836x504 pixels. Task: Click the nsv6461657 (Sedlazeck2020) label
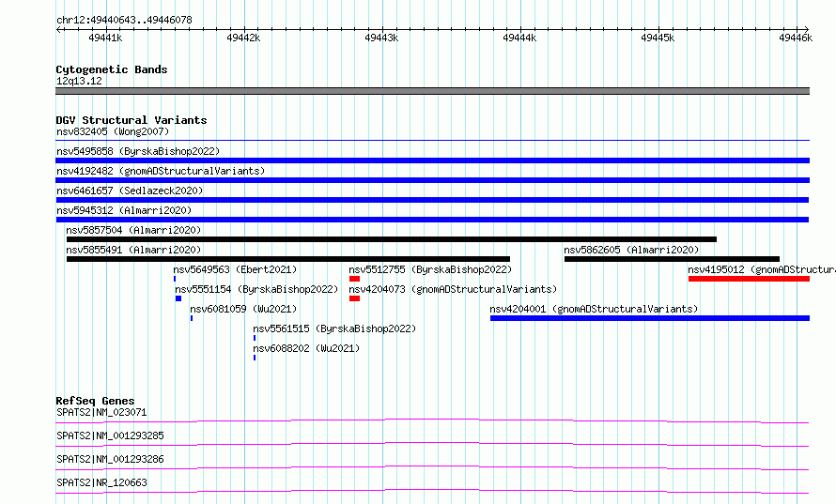[130, 191]
